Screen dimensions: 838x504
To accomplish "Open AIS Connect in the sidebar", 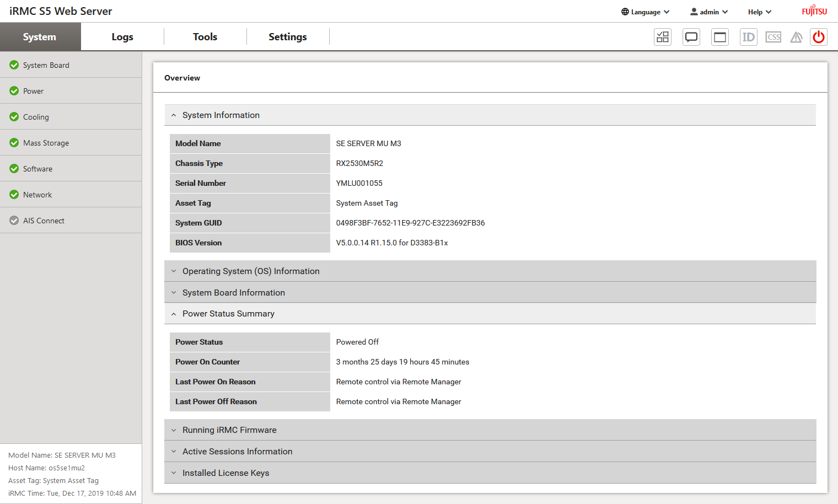I will pos(44,221).
